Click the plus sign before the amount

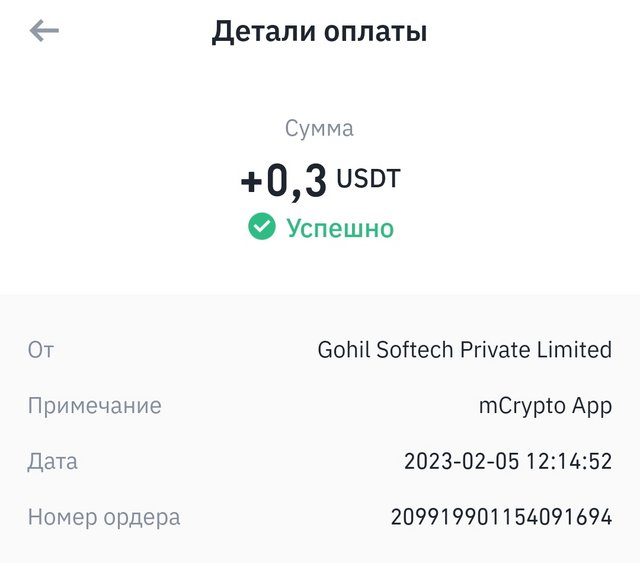(251, 182)
